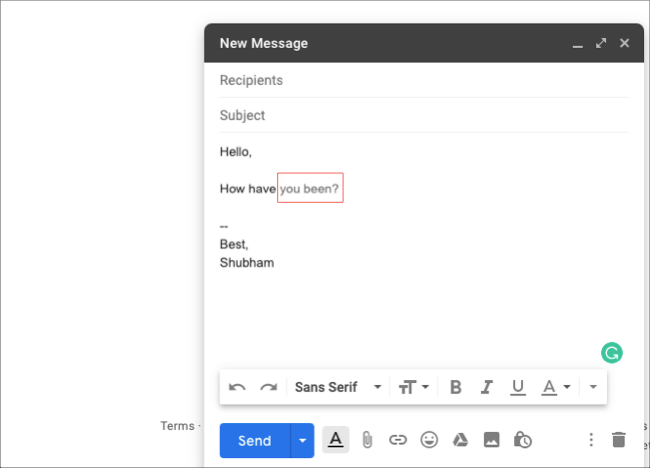Viewport: 650px width, 468px height.
Task: Expand more formatting options arrow
Action: [593, 387]
